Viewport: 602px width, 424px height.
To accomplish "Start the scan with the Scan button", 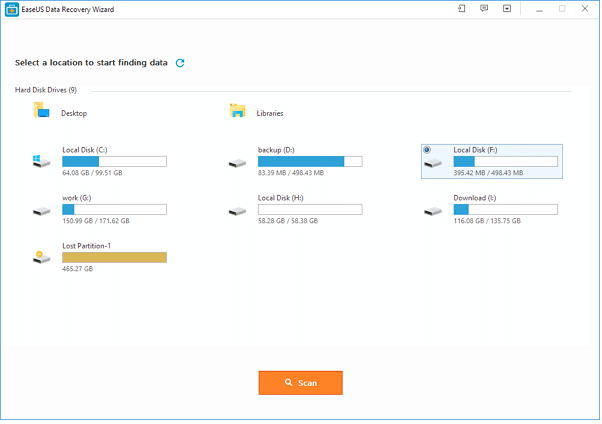I will pyautogui.click(x=301, y=383).
